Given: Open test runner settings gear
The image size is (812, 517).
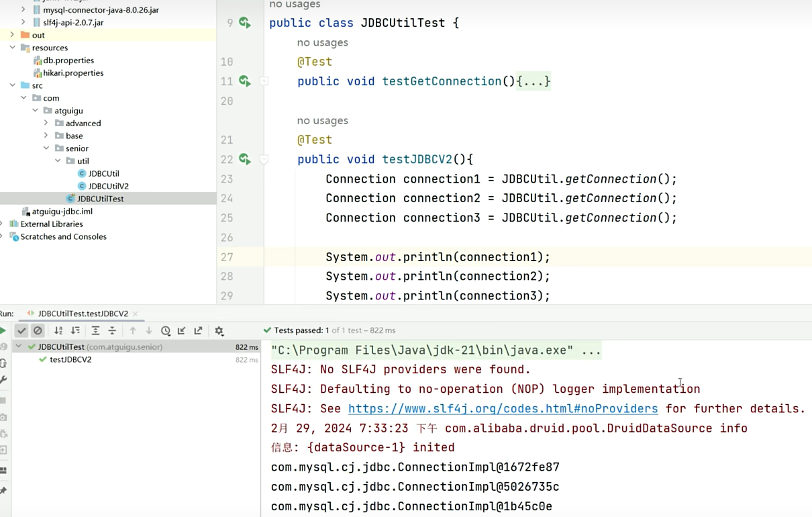Looking at the screenshot, I should (x=219, y=330).
